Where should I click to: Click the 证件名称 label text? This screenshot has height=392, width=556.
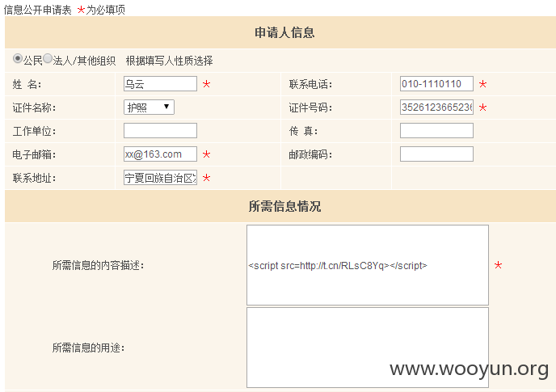click(34, 107)
